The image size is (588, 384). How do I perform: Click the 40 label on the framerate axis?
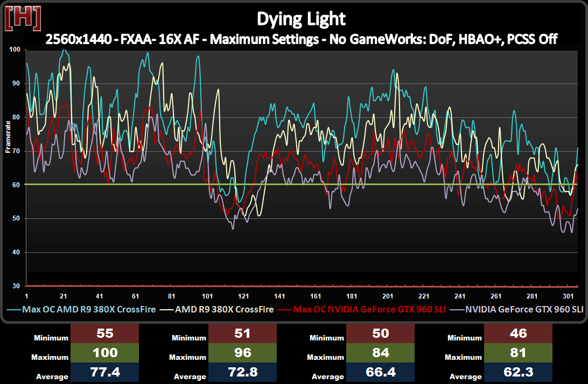[16, 252]
